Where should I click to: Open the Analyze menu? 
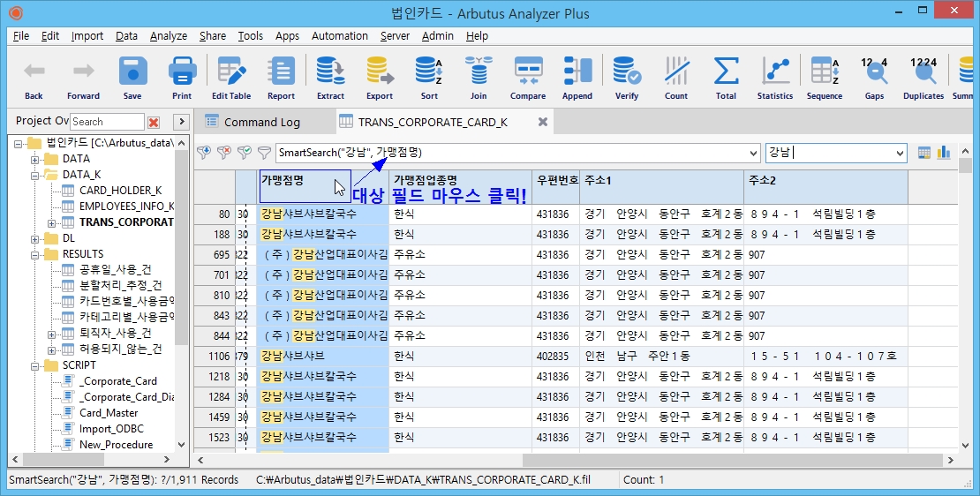click(168, 35)
